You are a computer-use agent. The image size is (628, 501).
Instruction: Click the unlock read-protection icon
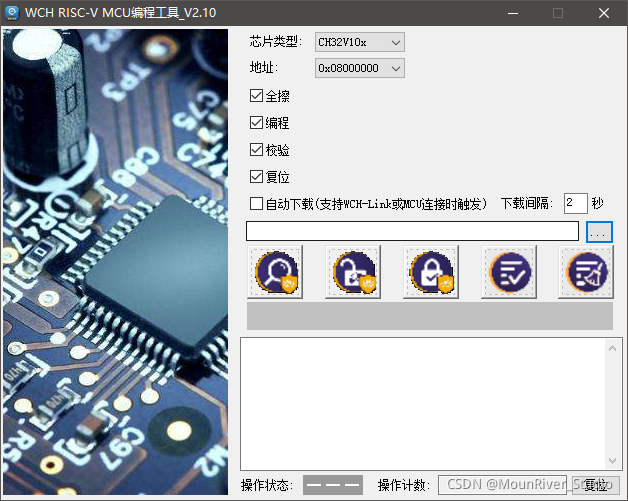pos(353,272)
